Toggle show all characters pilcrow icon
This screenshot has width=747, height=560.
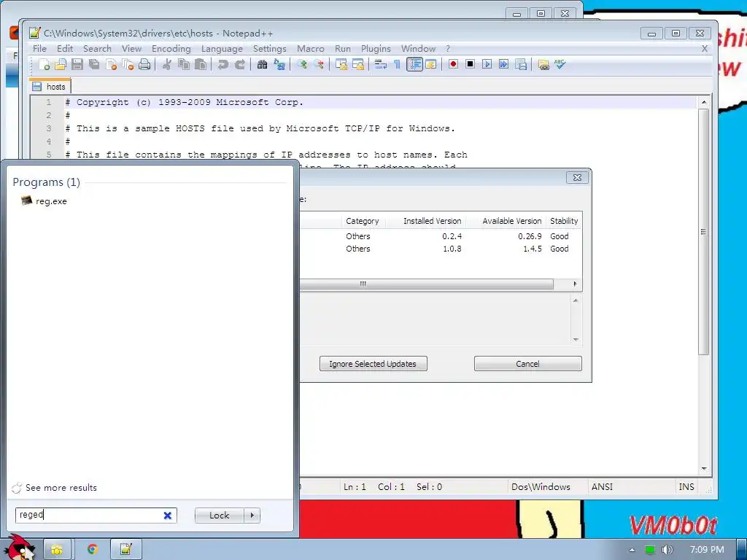(x=397, y=64)
